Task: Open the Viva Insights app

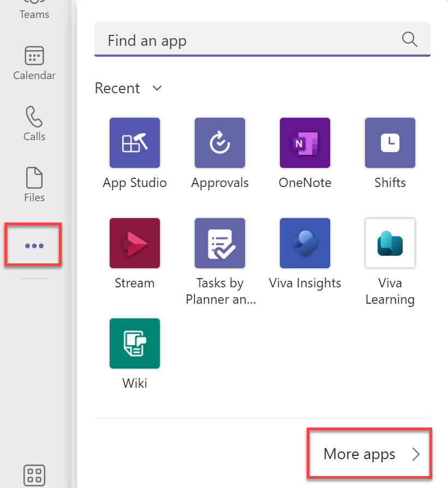Action: pos(304,254)
